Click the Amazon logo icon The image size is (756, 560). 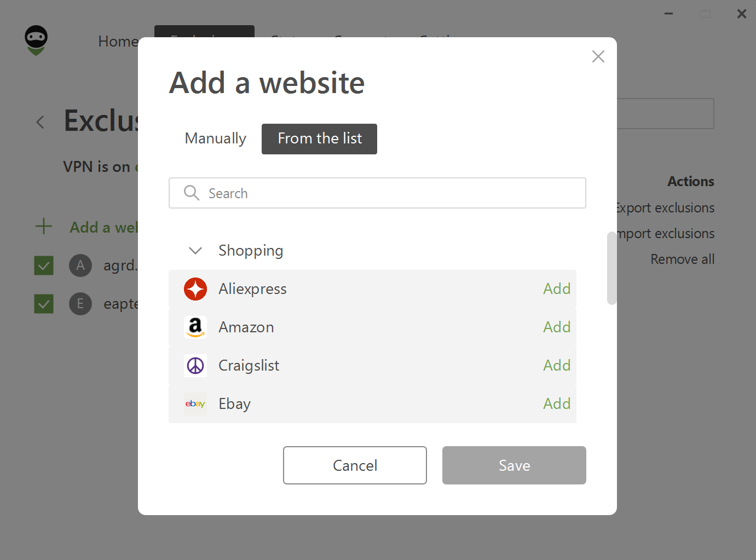point(195,327)
